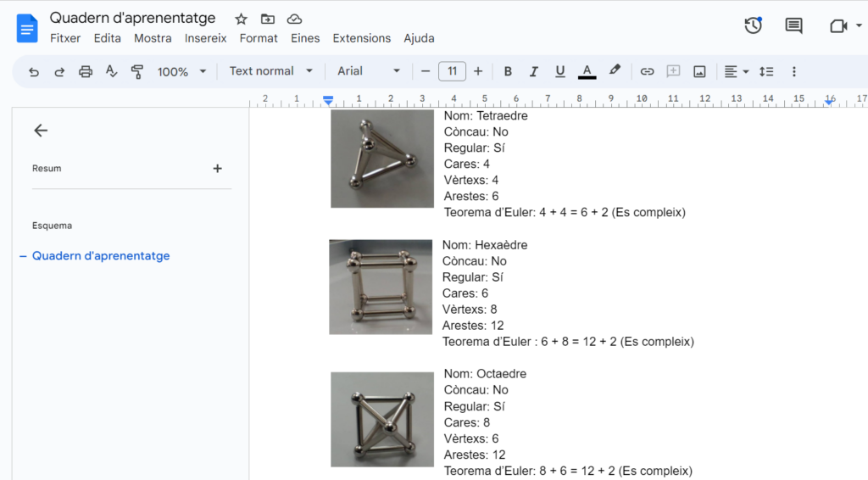Open the text color picker

click(x=587, y=72)
